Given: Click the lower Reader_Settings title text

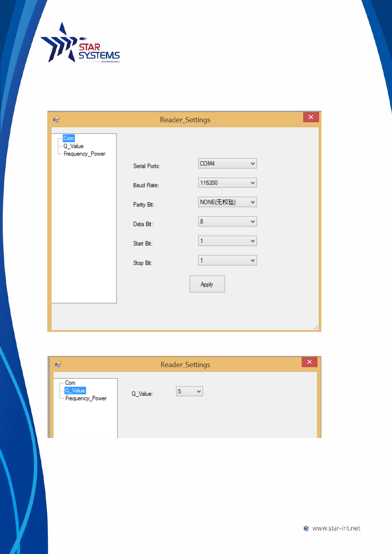Looking at the screenshot, I should [x=185, y=365].
